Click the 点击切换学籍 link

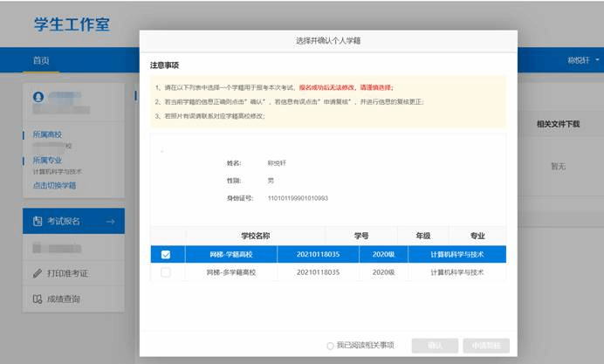point(54,185)
